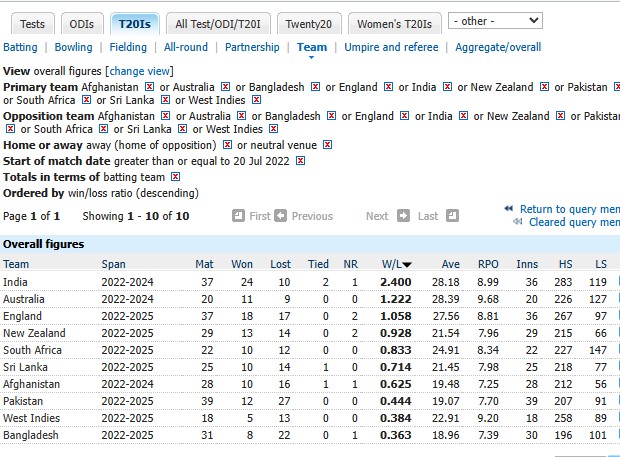Click the Previous page arrow icon

point(280,216)
